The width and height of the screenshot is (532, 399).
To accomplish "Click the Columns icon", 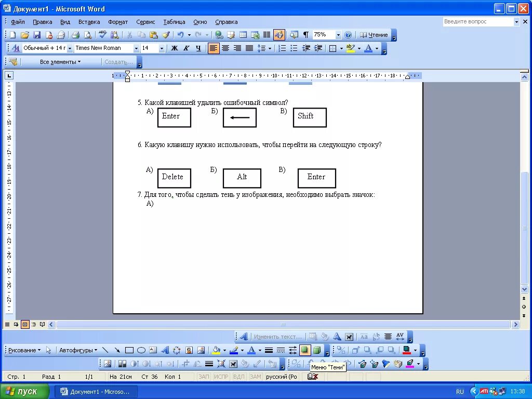I will 267,35.
